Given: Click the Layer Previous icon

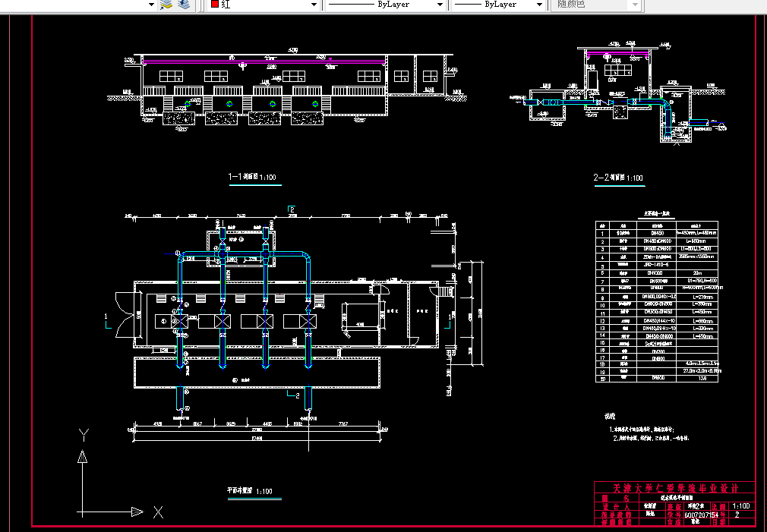Looking at the screenshot, I should point(166,5).
